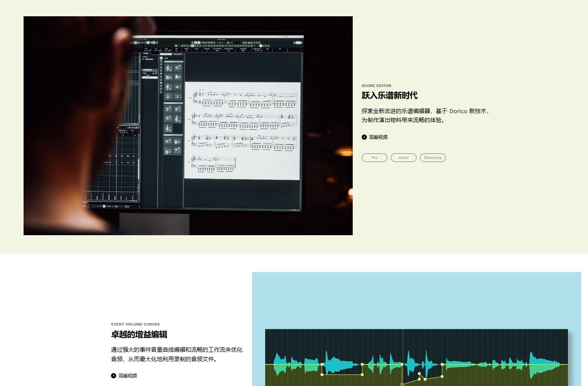Click the word Dorico in the description
Screen dimensions: 588x386
(458, 111)
